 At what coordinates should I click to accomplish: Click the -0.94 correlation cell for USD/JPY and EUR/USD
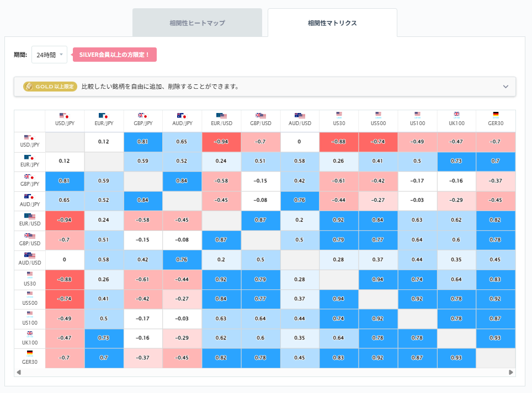click(221, 141)
